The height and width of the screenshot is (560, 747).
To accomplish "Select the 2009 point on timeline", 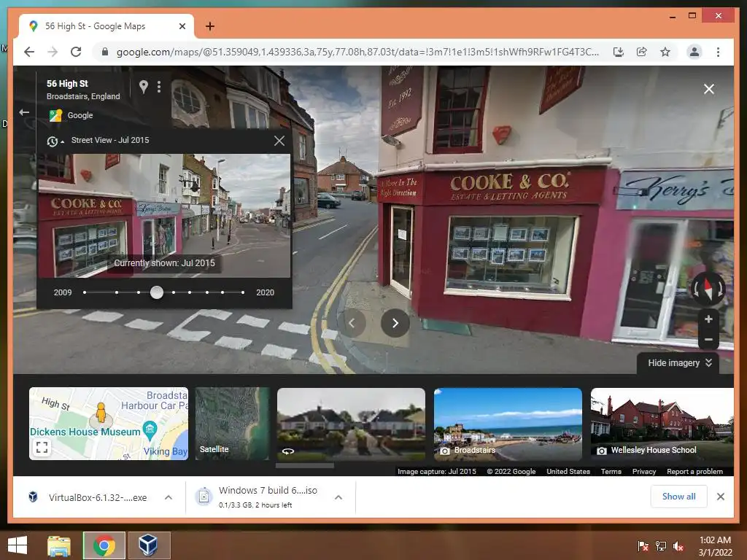I will (85, 292).
